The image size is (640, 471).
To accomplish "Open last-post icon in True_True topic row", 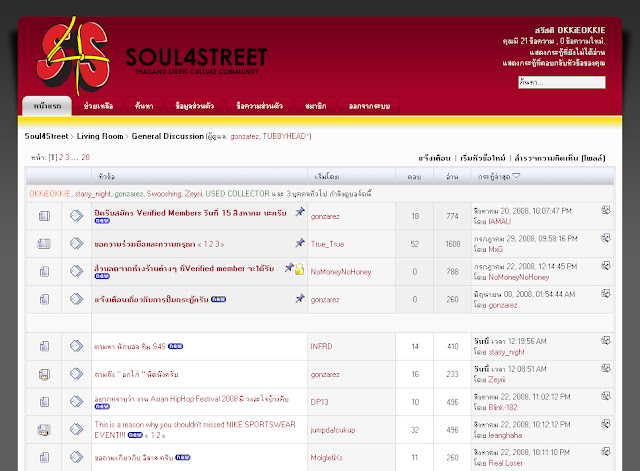I will (606, 238).
